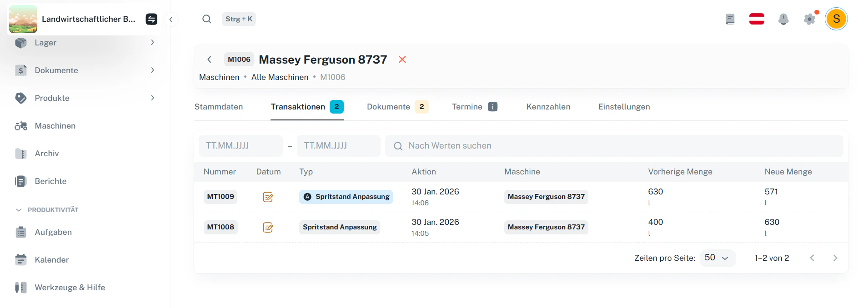This screenshot has height=308, width=868.
Task: Collapse the sidebar with the chevron arrow
Action: [x=171, y=19]
